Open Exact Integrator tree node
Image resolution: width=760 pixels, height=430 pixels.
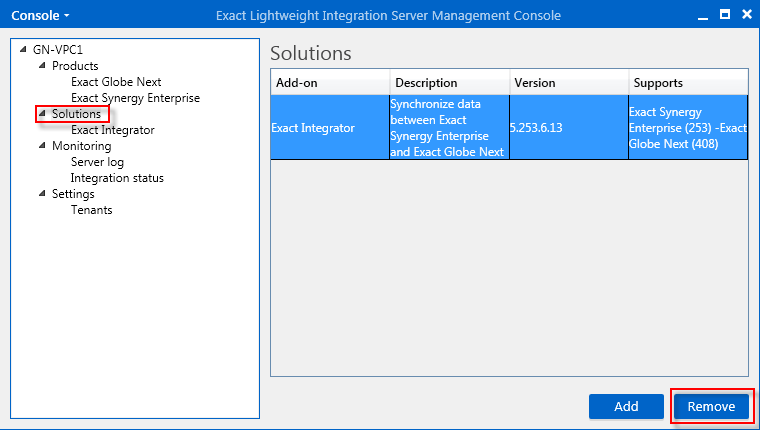[x=112, y=129]
